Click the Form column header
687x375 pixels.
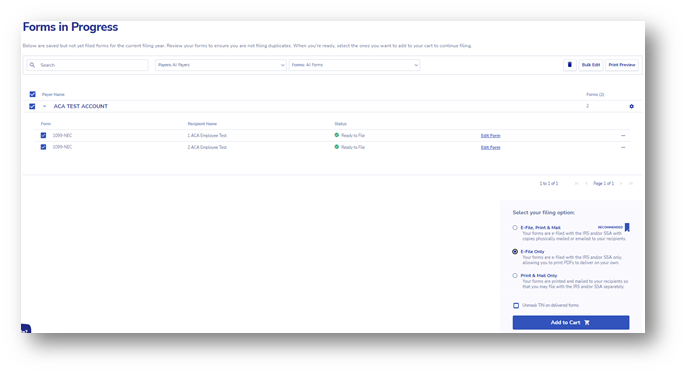click(x=46, y=124)
